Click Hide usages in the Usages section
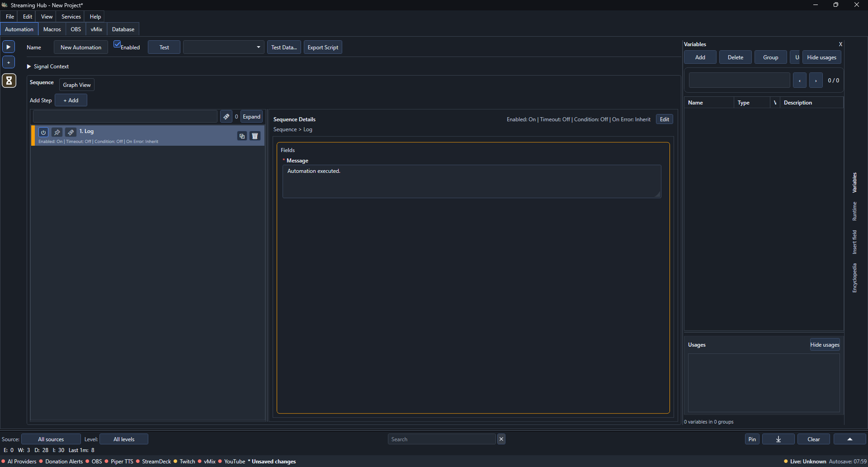Viewport: 868px width, 467px height. pos(825,344)
